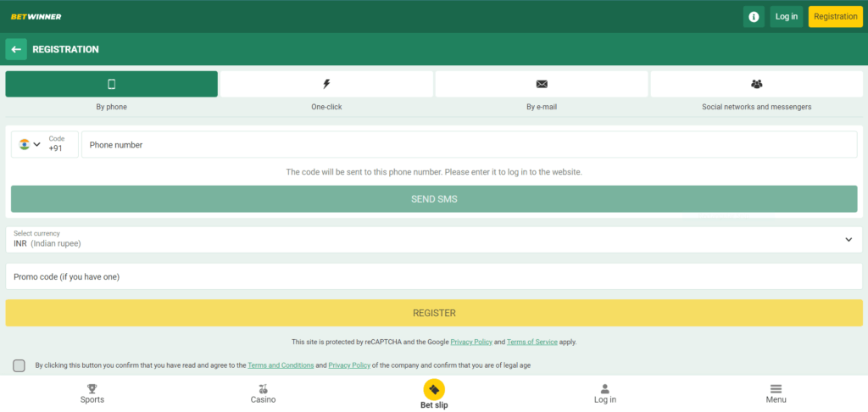This screenshot has height=412, width=868.
Task: Switch to the By e-mail tab label
Action: coord(542,107)
